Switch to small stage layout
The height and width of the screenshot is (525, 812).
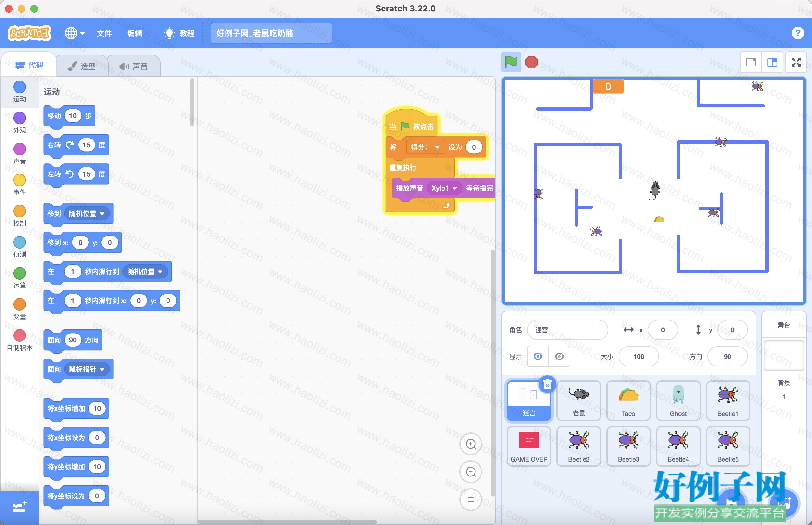tap(751, 62)
